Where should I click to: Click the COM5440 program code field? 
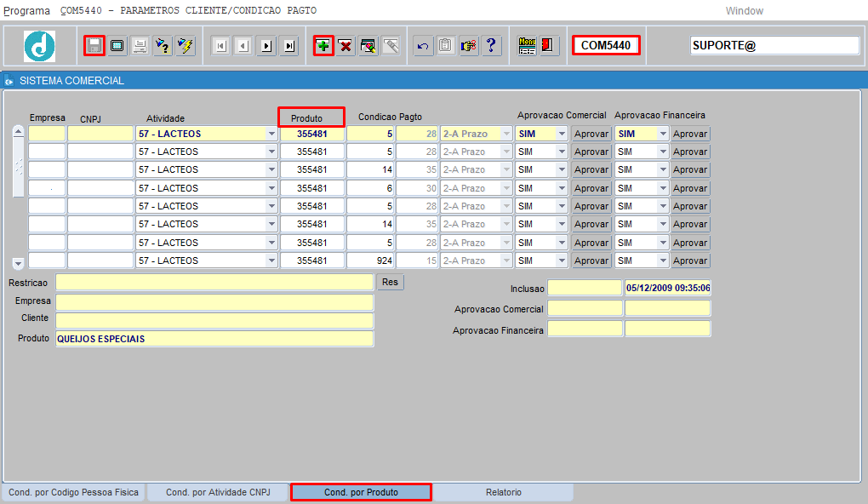pyautogui.click(x=606, y=45)
